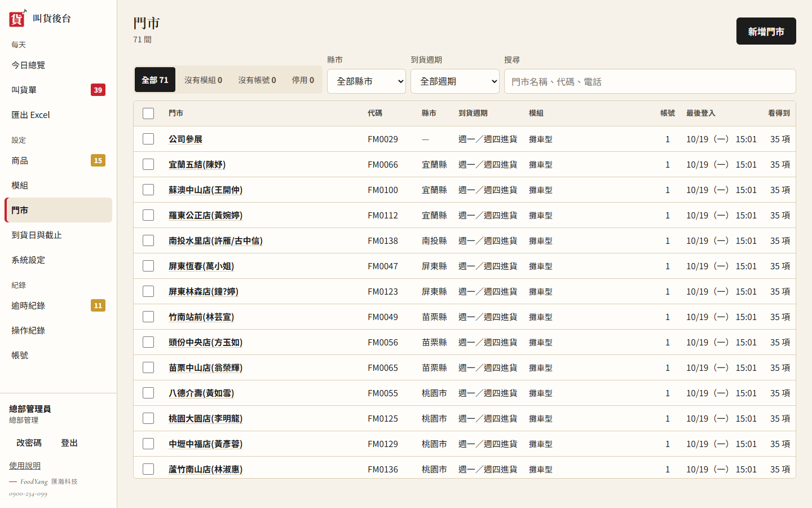Click the 叫貨後台 logo icon

[x=17, y=18]
